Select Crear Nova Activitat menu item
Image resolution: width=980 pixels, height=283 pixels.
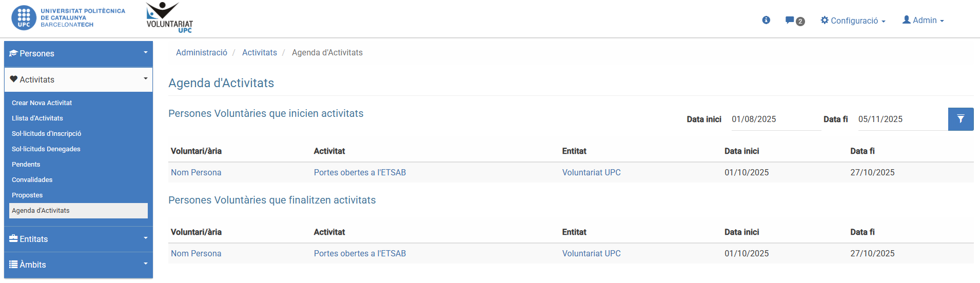point(42,103)
